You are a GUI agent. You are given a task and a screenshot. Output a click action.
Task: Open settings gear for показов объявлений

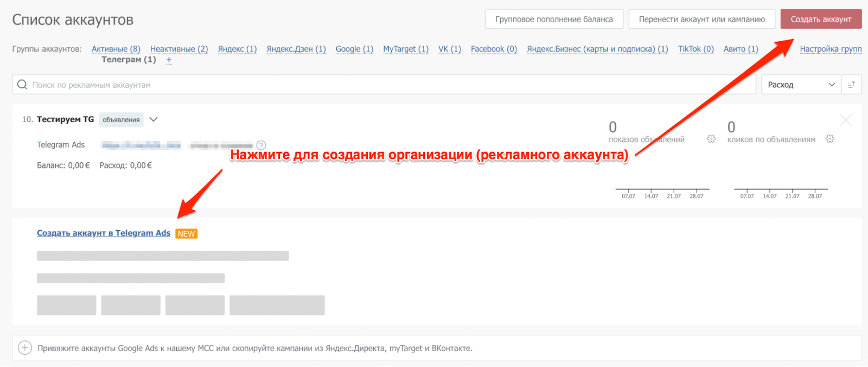pyautogui.click(x=711, y=139)
